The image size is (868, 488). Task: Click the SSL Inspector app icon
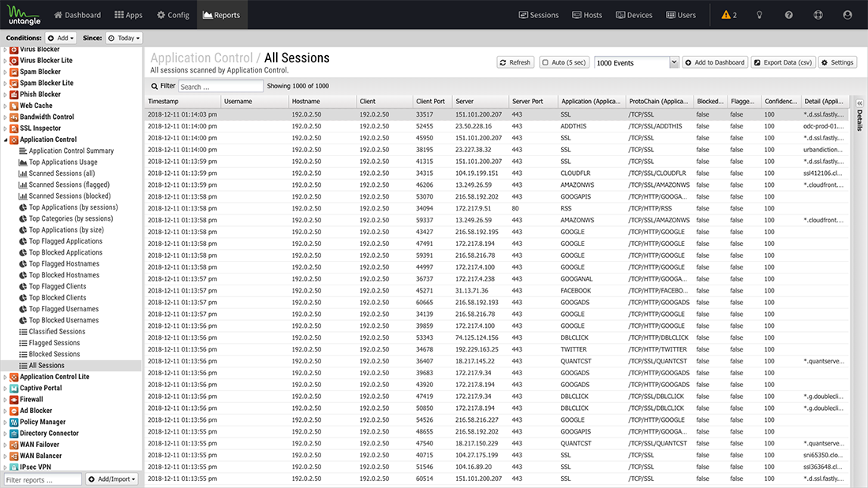(14, 129)
